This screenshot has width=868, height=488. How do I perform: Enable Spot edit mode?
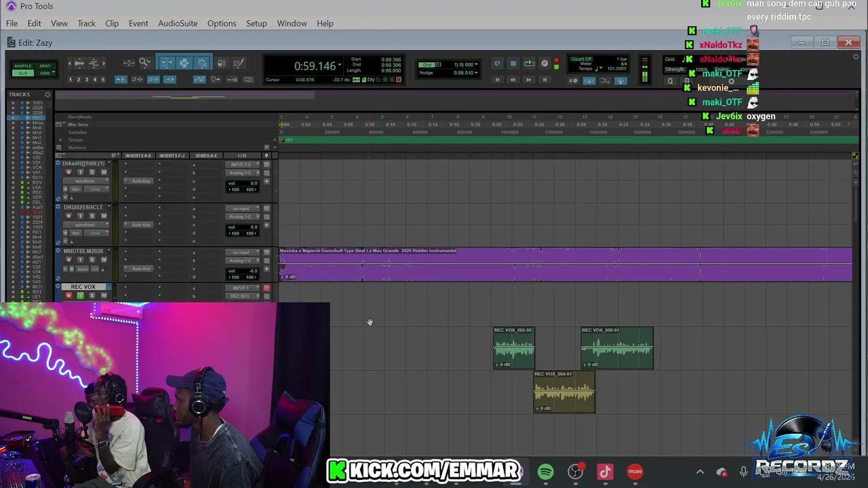pyautogui.click(x=45, y=66)
